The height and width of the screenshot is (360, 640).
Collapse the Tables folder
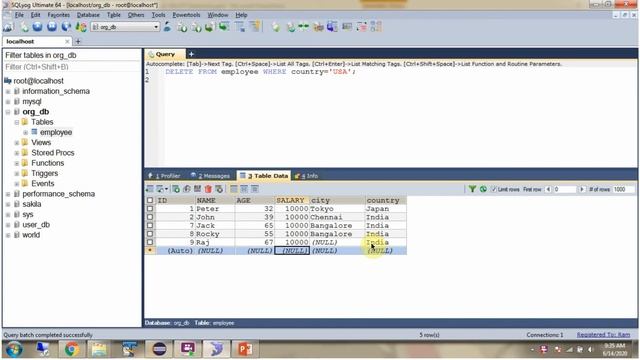coord(17,122)
